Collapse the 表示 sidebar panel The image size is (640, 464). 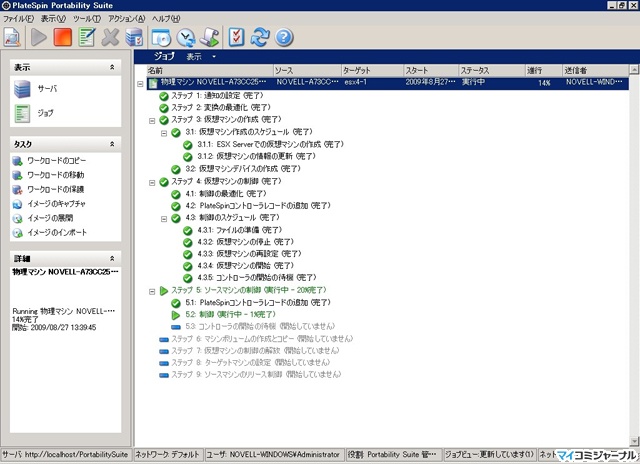pyautogui.click(x=112, y=67)
